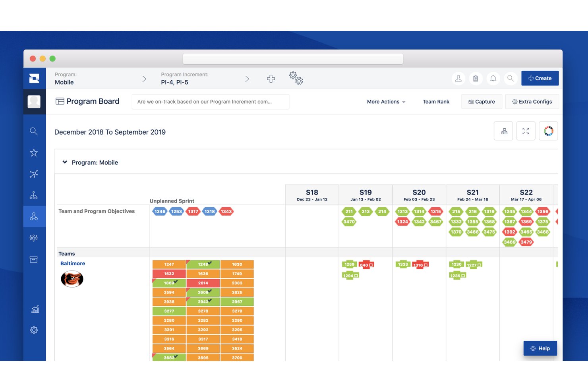Click the header magnifier search icon
This screenshot has width=588, height=392.
(511, 79)
